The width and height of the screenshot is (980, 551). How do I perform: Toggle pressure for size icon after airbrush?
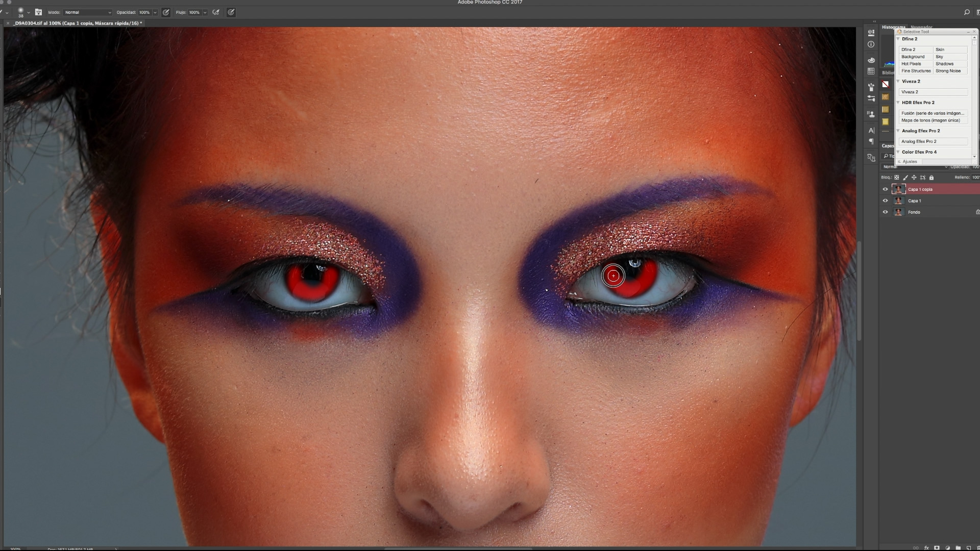(x=231, y=12)
